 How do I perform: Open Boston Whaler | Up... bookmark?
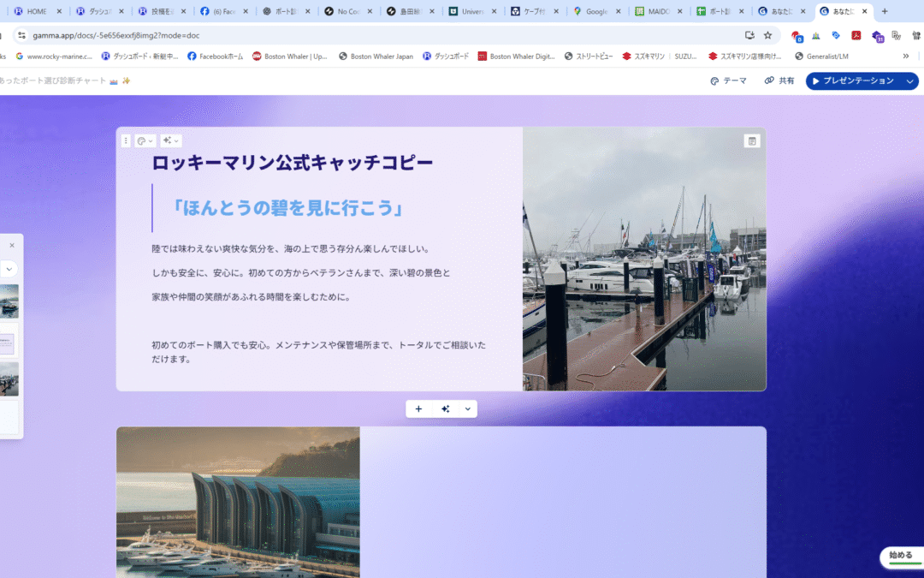click(290, 57)
